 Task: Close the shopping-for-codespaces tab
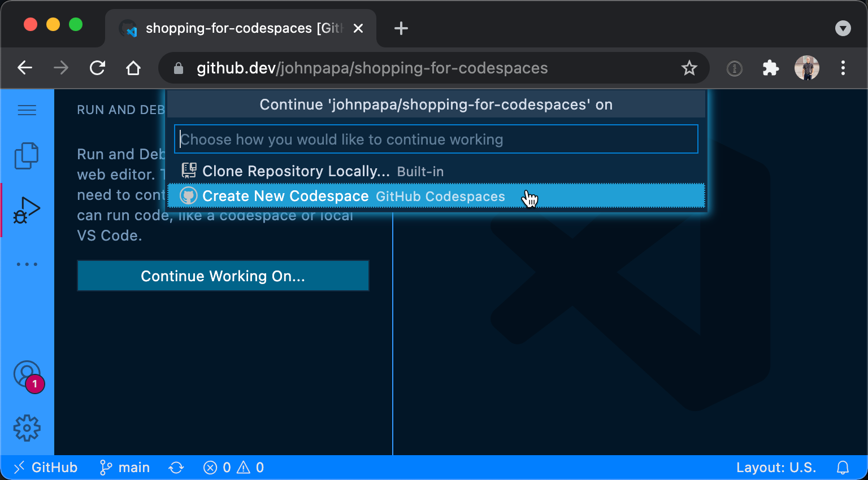click(358, 28)
